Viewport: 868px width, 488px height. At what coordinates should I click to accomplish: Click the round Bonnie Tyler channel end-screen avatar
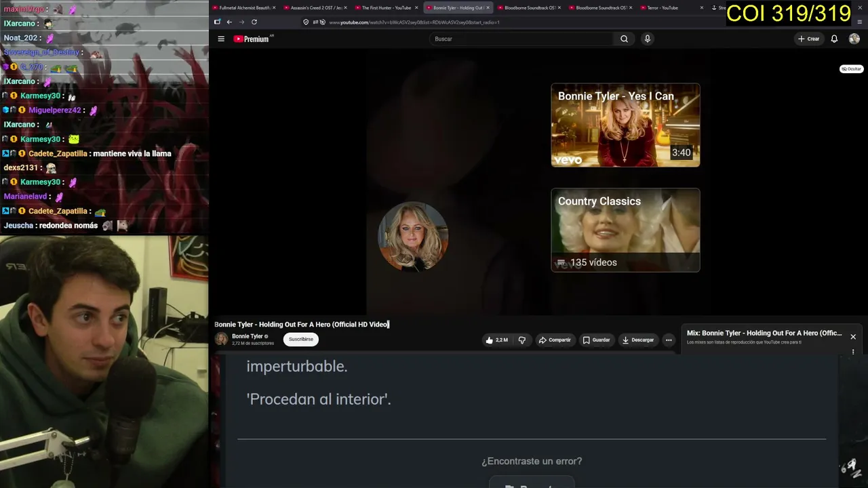[x=413, y=237]
